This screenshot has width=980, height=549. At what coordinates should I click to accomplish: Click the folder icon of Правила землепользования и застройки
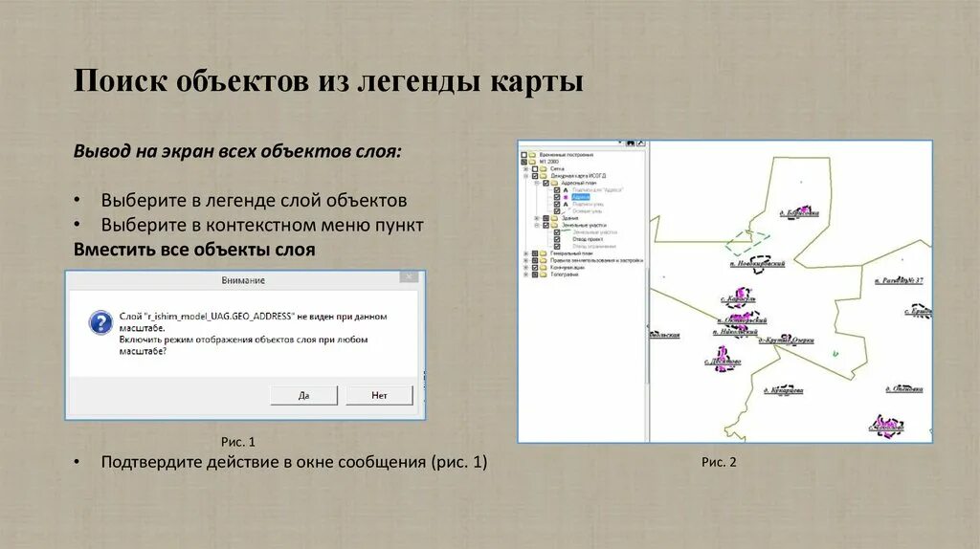coord(544,260)
